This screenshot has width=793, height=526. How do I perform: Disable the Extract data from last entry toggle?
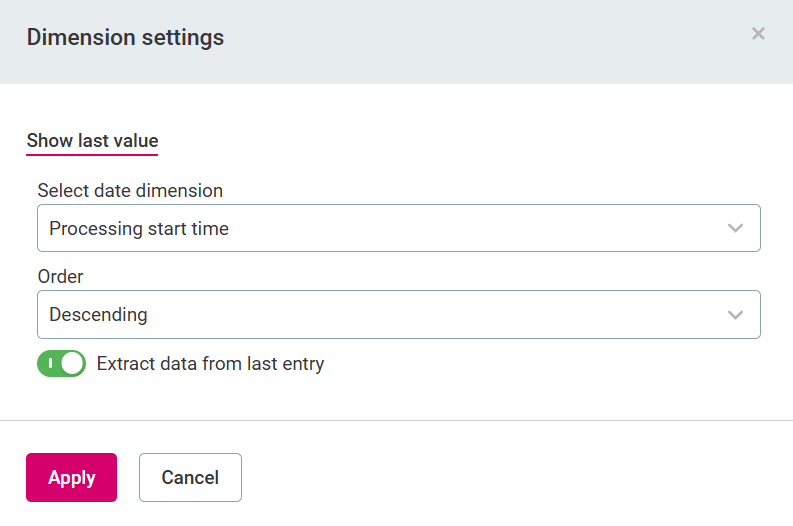pos(61,364)
